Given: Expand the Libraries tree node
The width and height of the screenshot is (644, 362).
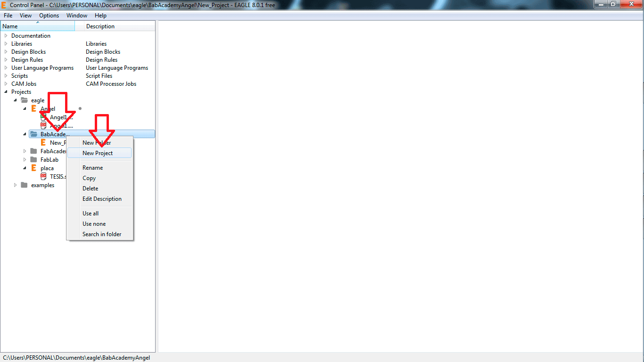Looking at the screenshot, I should click(x=6, y=44).
